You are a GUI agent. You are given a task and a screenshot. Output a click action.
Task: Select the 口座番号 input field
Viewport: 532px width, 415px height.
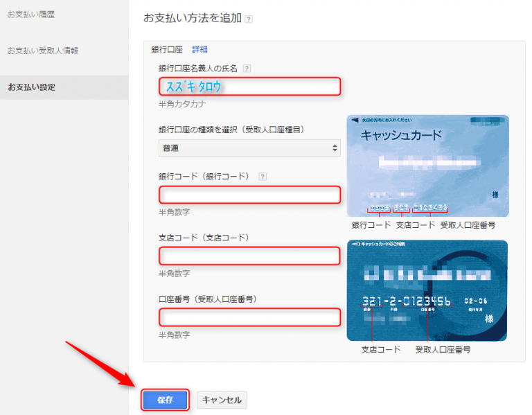click(x=249, y=317)
